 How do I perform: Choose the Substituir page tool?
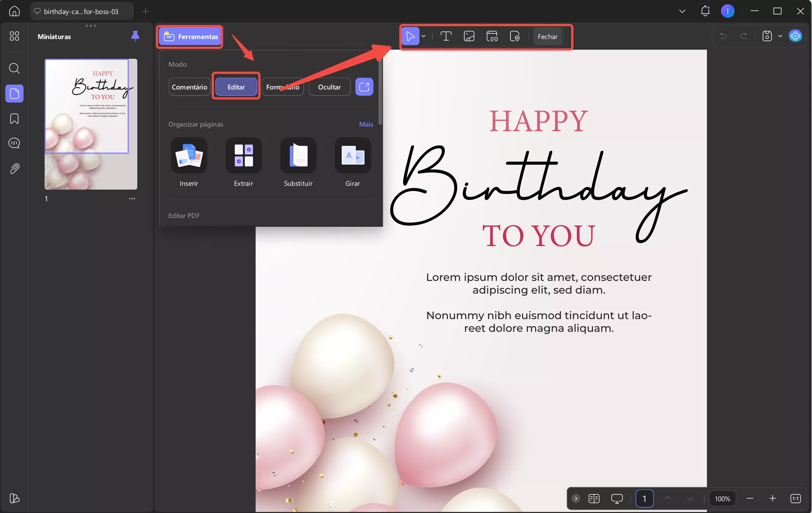pos(298,162)
